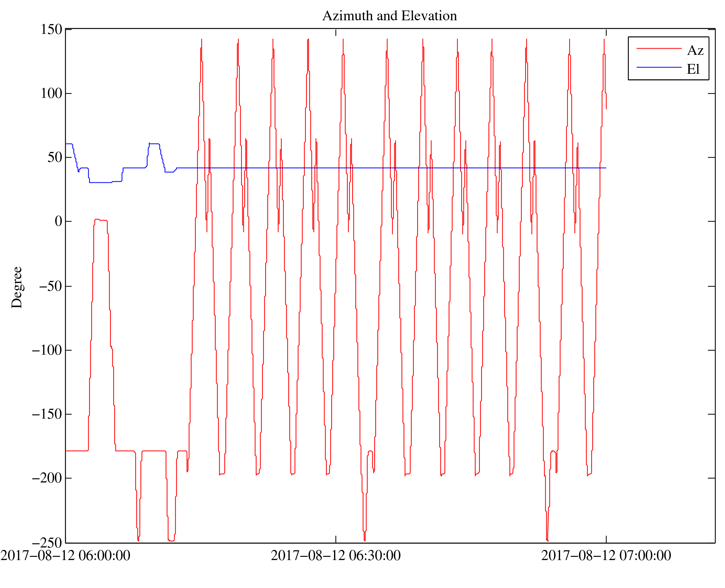Click the y-axis tick label '100'

click(x=51, y=93)
